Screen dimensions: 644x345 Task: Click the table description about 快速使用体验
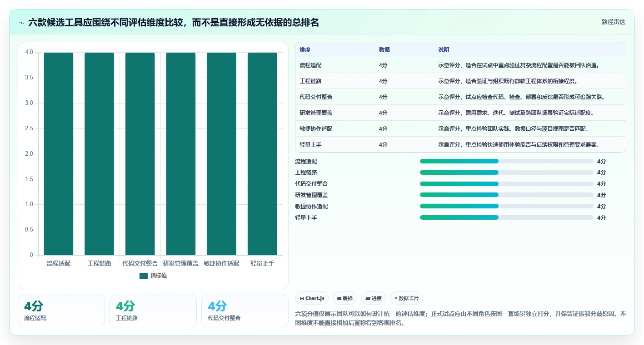pyautogui.click(x=519, y=145)
